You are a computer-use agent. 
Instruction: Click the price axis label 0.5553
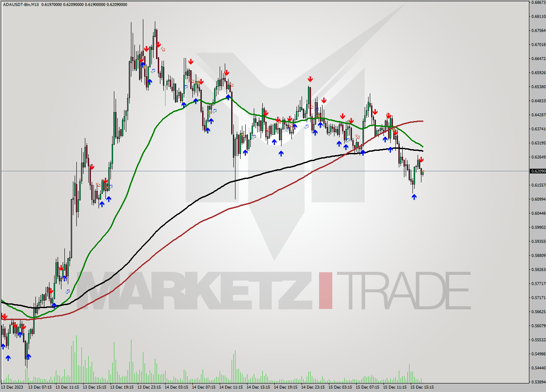pyautogui.click(x=539, y=340)
